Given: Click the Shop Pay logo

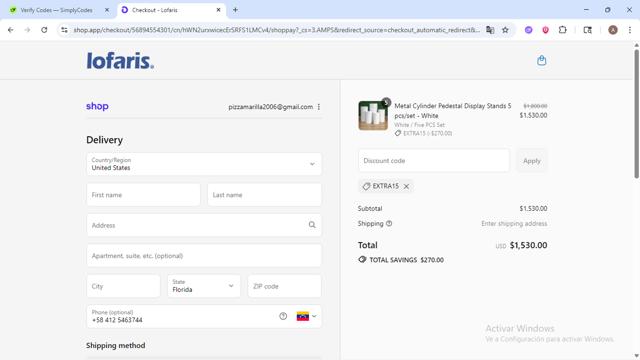Looking at the screenshot, I should point(97,106).
